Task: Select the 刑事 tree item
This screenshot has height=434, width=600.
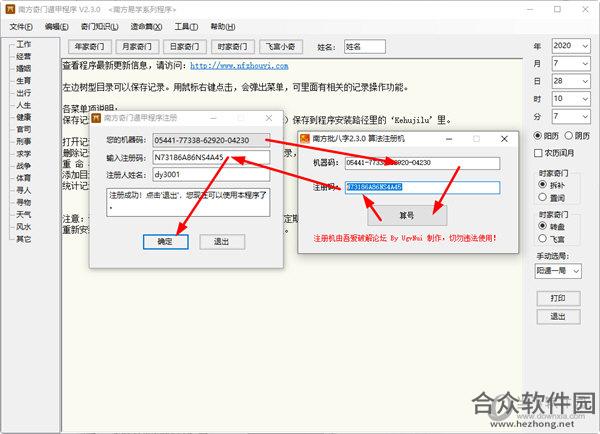Action: (24, 142)
